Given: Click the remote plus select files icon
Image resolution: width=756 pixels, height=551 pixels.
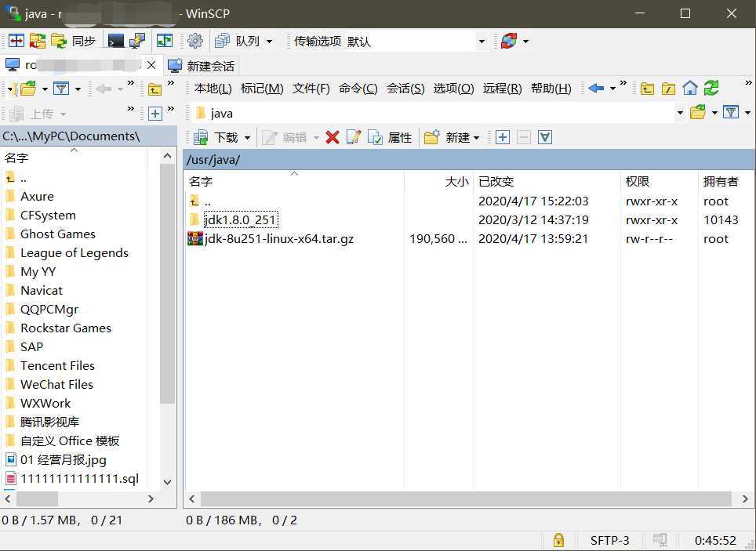Looking at the screenshot, I should pos(503,138).
